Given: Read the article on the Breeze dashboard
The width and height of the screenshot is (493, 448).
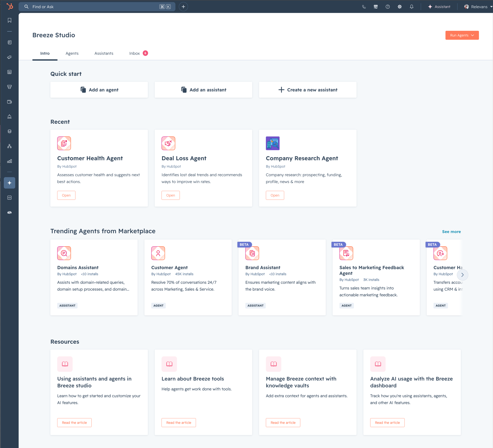Looking at the screenshot, I should pyautogui.click(x=387, y=423).
